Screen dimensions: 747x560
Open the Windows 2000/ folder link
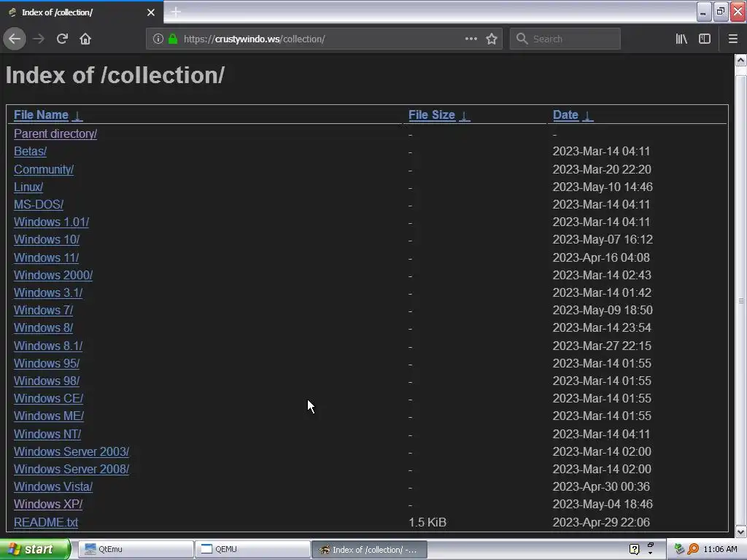click(x=53, y=275)
